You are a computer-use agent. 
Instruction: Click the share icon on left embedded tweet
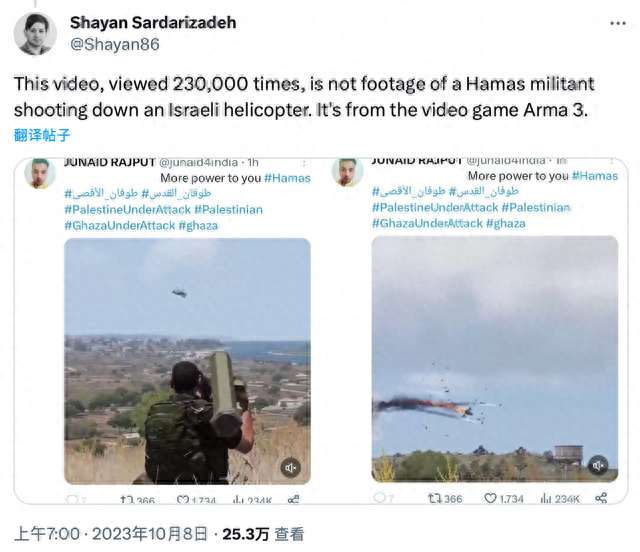pyautogui.click(x=293, y=499)
